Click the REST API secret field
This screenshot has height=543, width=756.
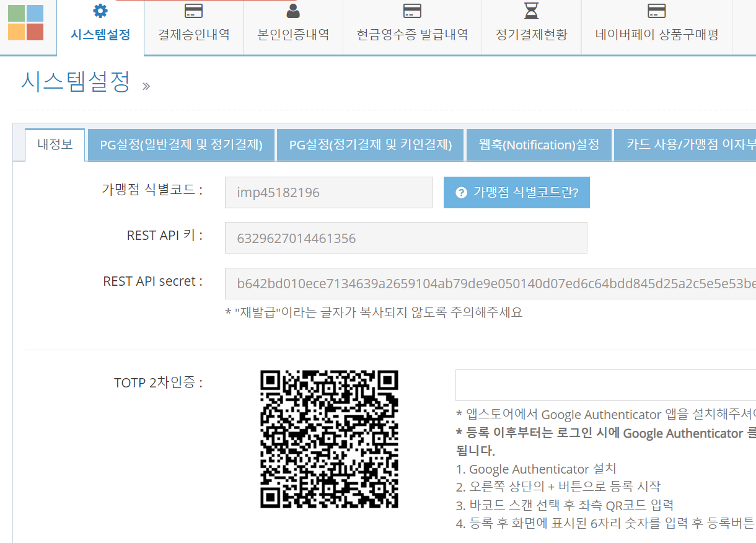(x=490, y=284)
